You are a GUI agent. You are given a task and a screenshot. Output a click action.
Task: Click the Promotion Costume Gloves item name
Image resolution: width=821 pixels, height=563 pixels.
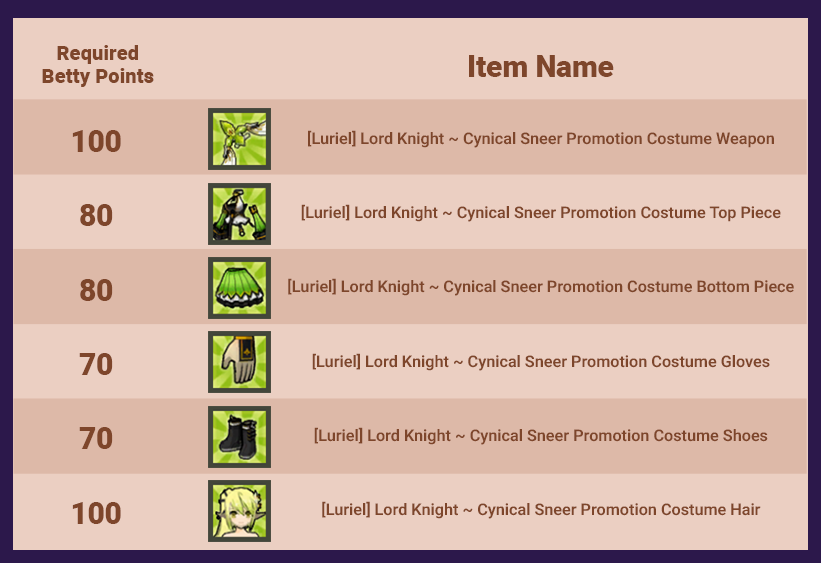pyautogui.click(x=540, y=361)
